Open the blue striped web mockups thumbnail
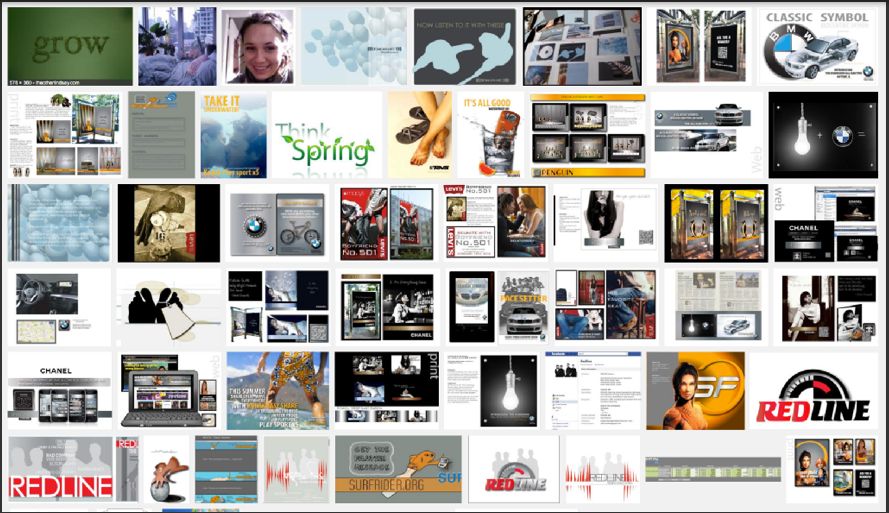The width and height of the screenshot is (889, 513). click(226, 469)
